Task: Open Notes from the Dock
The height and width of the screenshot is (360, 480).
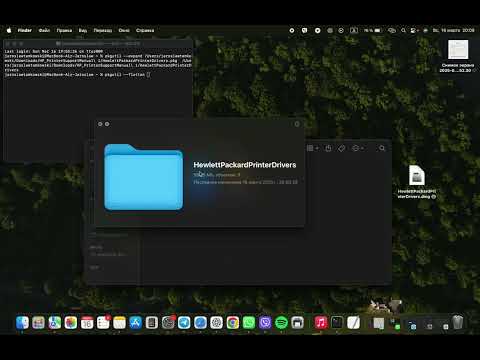Action: point(119,323)
